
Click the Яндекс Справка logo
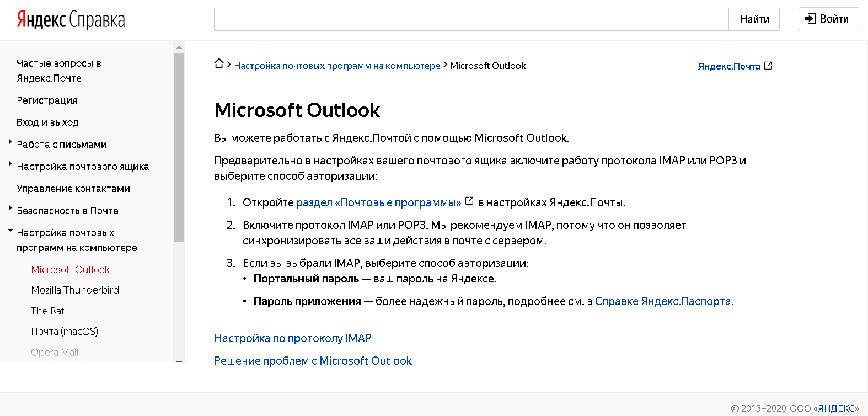point(71,20)
